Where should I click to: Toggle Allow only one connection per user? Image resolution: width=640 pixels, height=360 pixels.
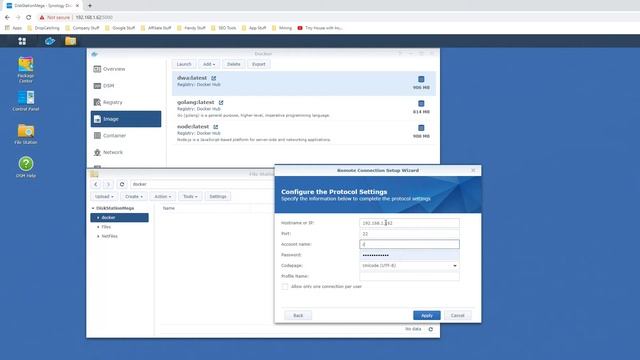285,287
